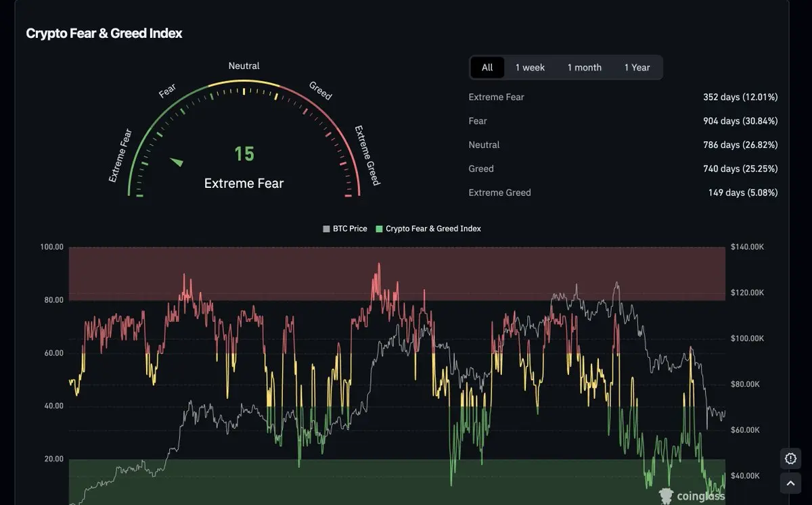Click the green Fear & Greed legend square

click(x=379, y=229)
